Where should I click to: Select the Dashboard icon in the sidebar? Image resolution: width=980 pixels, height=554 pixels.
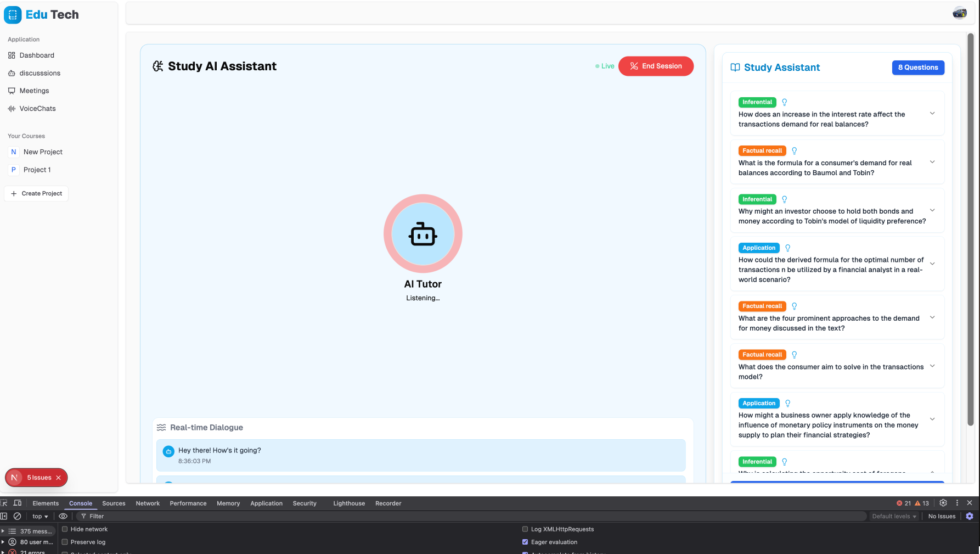pyautogui.click(x=12, y=55)
